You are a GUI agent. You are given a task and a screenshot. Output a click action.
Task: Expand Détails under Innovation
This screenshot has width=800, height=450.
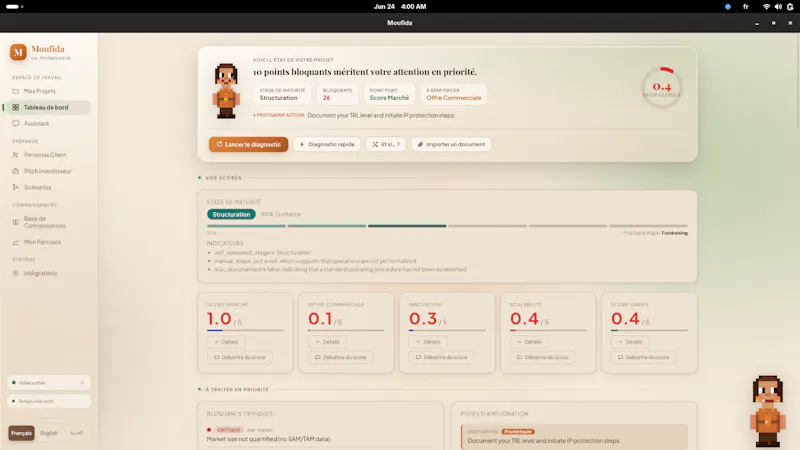(428, 342)
